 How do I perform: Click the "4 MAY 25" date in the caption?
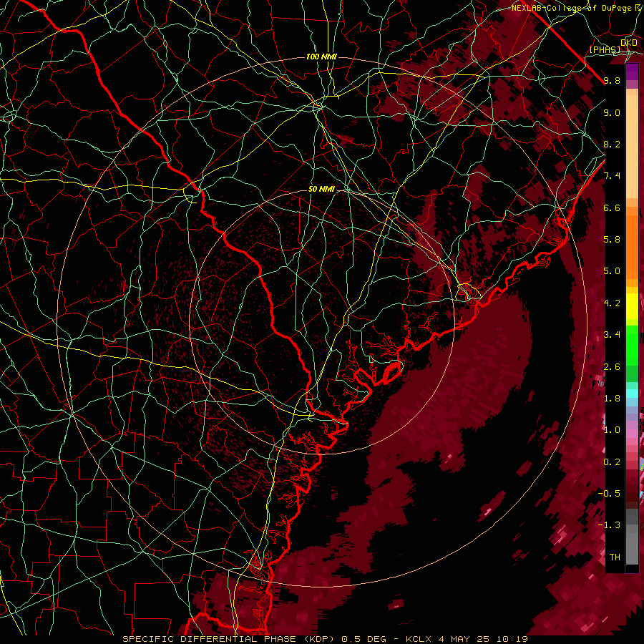(464, 639)
